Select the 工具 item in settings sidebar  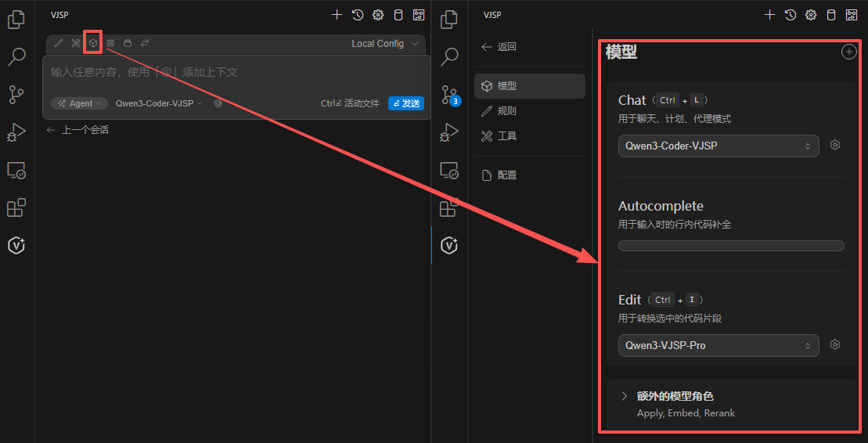506,136
